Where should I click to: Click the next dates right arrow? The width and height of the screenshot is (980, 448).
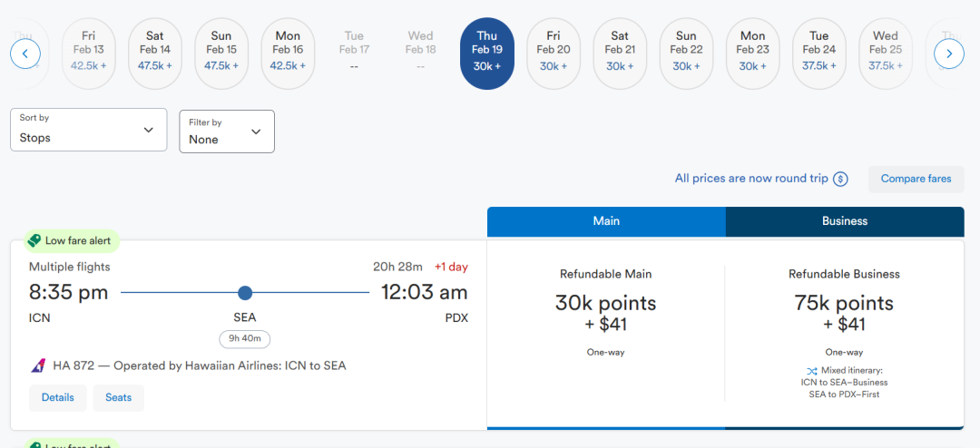point(948,54)
